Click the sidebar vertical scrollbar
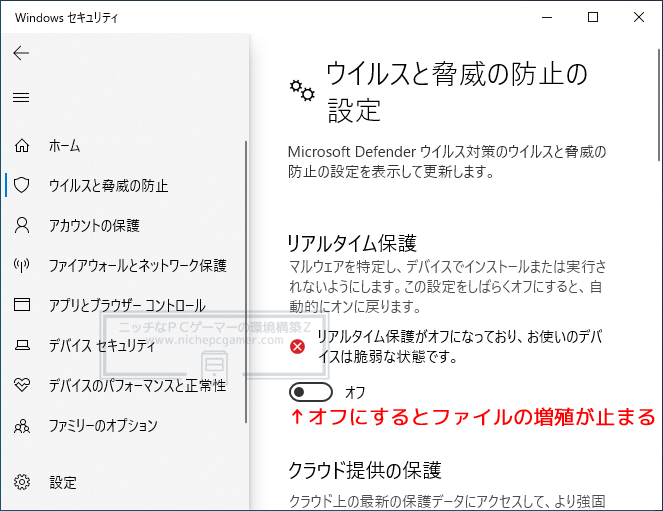This screenshot has width=663, height=511. (246, 281)
